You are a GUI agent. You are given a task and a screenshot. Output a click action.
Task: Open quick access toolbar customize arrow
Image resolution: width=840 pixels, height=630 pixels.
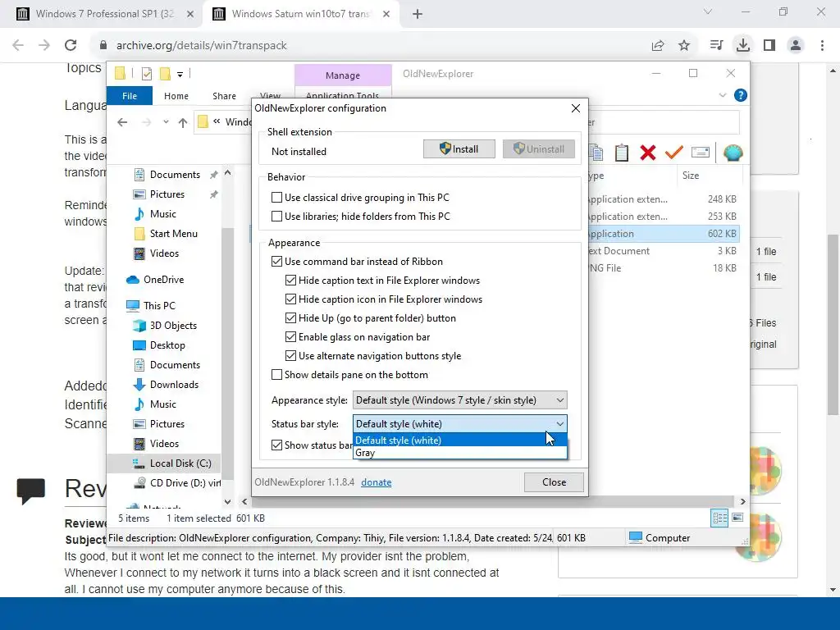click(x=180, y=75)
